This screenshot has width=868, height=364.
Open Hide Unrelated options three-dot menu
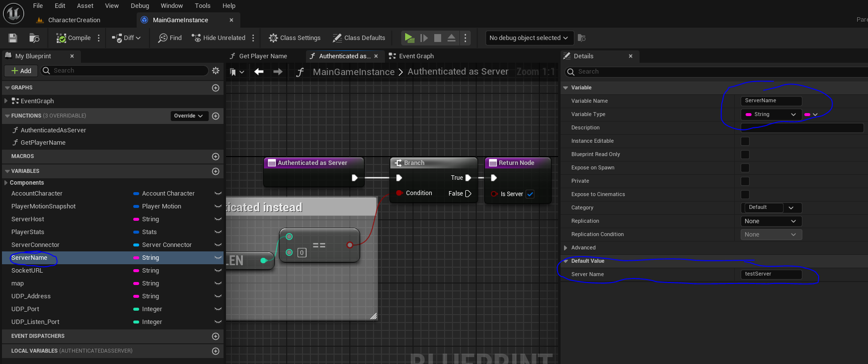coord(253,38)
